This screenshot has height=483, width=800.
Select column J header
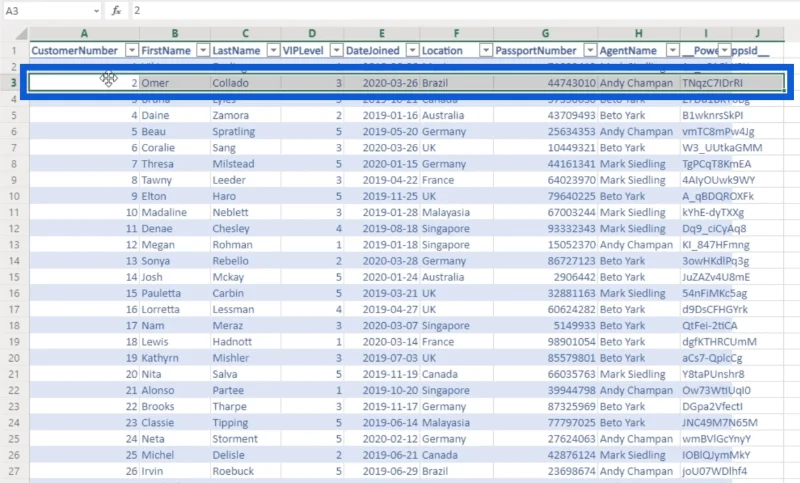point(758,34)
